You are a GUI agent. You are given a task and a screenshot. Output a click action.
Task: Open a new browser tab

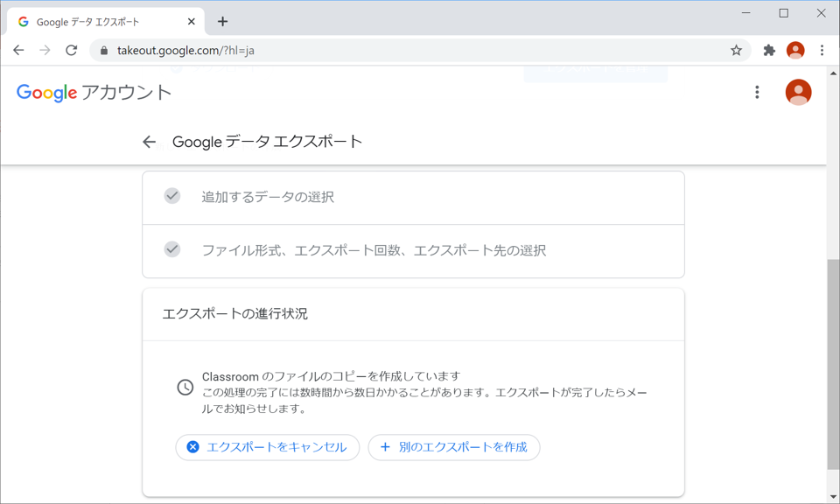pos(223,21)
